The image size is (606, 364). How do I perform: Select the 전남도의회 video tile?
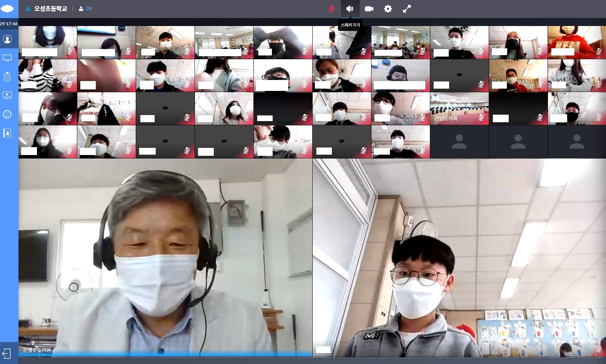click(x=459, y=108)
